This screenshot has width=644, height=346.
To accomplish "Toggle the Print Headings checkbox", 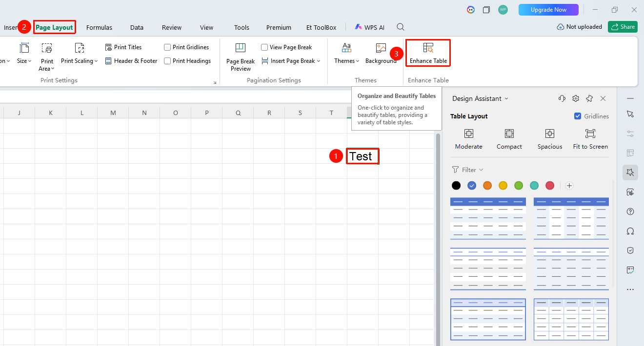I will pos(167,61).
